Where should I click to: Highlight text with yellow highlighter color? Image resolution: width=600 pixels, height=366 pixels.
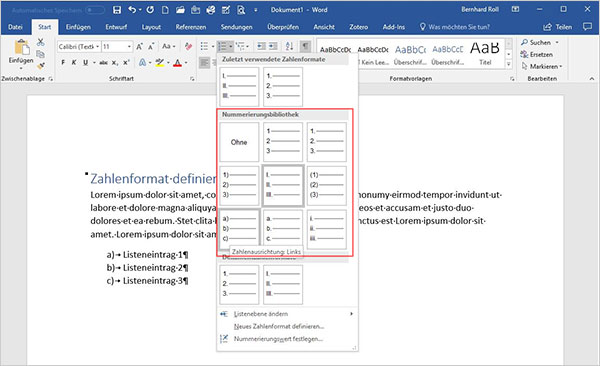160,62
